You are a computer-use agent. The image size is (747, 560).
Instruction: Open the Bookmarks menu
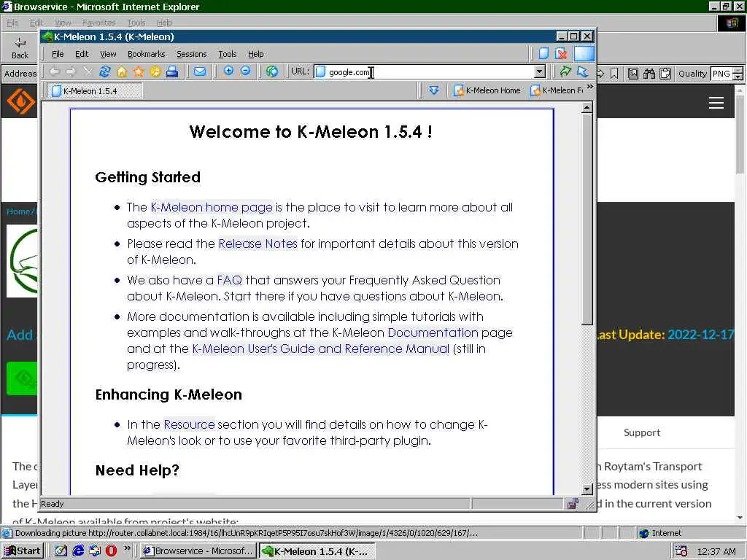click(x=146, y=54)
